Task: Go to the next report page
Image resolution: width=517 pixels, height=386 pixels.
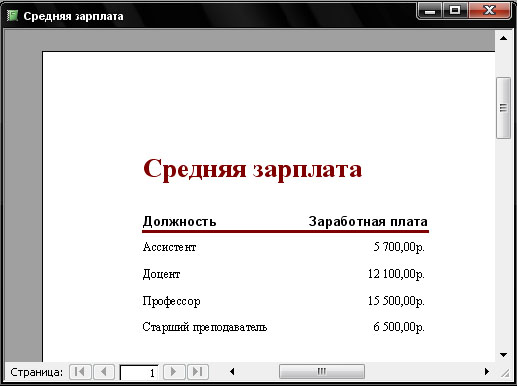Action: (x=174, y=372)
